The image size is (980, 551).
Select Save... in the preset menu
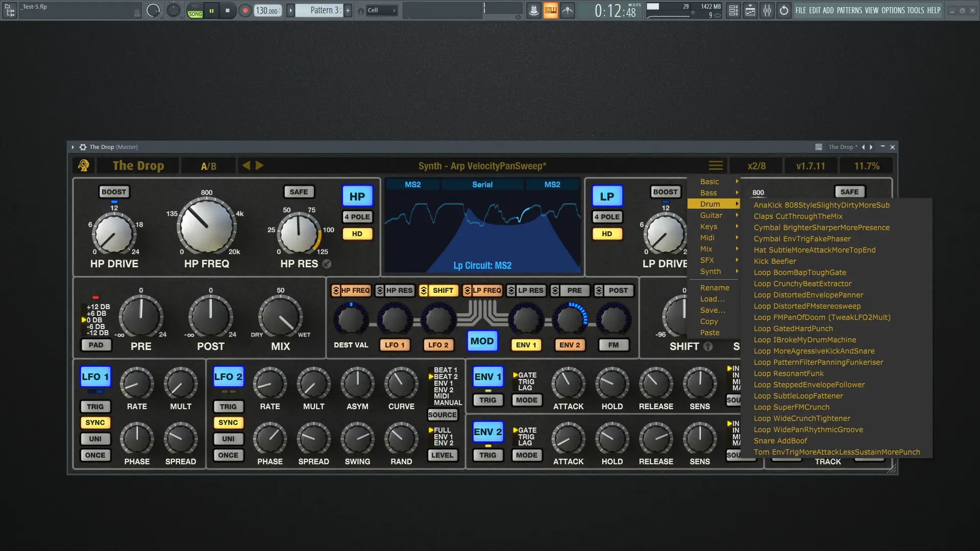[713, 310]
